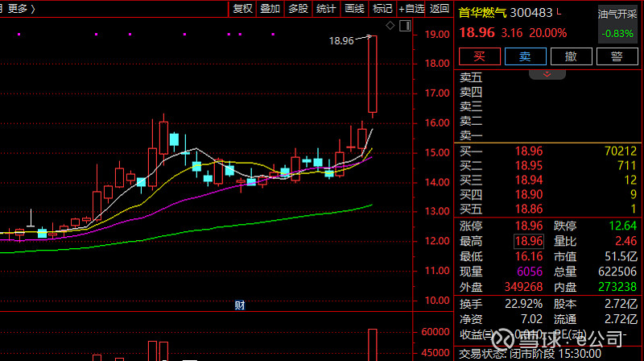Activate the 画线 drawing tool
The image size is (644, 361).
click(x=354, y=9)
